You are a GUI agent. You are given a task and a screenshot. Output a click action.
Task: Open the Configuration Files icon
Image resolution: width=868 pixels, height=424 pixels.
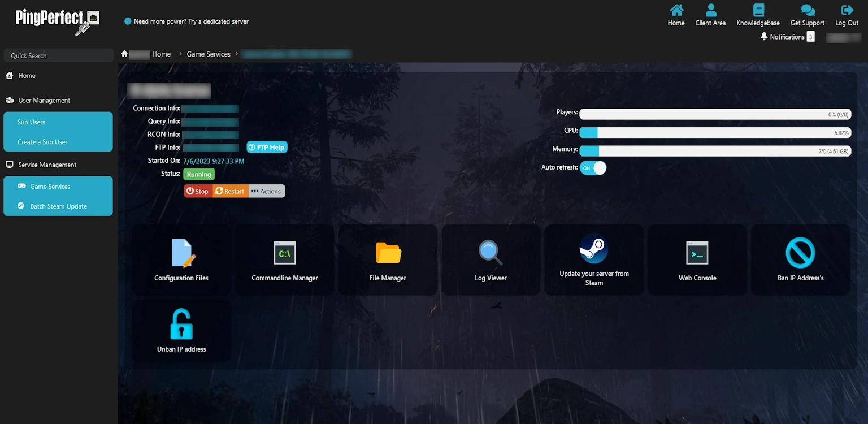tap(181, 253)
